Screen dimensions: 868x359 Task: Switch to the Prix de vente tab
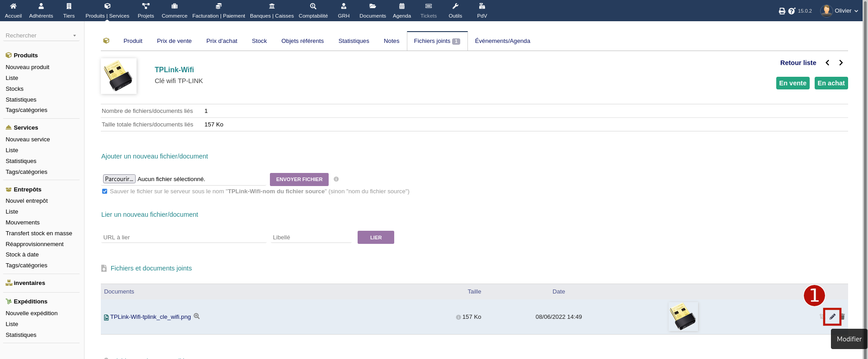(x=174, y=41)
